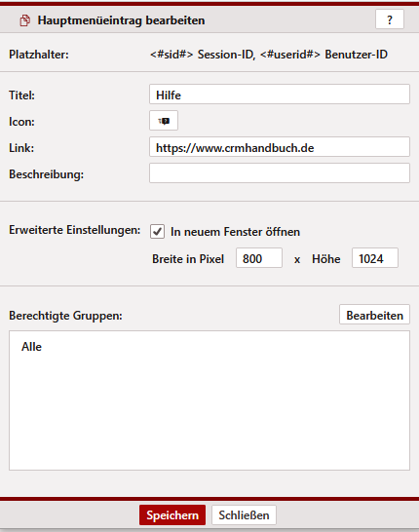Click into the Link URL field

(280, 147)
